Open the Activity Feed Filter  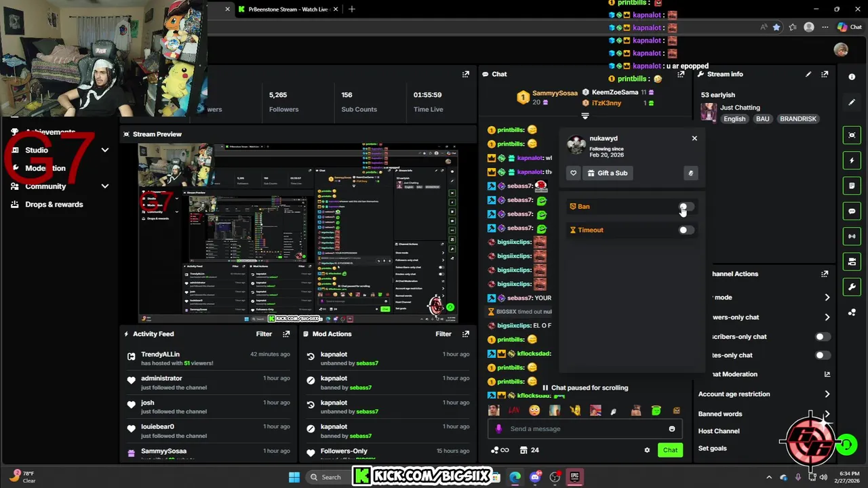tap(264, 333)
